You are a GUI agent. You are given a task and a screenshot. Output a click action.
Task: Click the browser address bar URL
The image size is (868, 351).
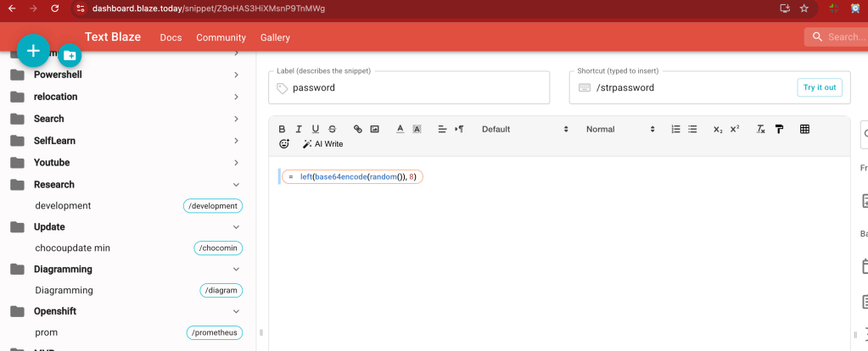[209, 8]
